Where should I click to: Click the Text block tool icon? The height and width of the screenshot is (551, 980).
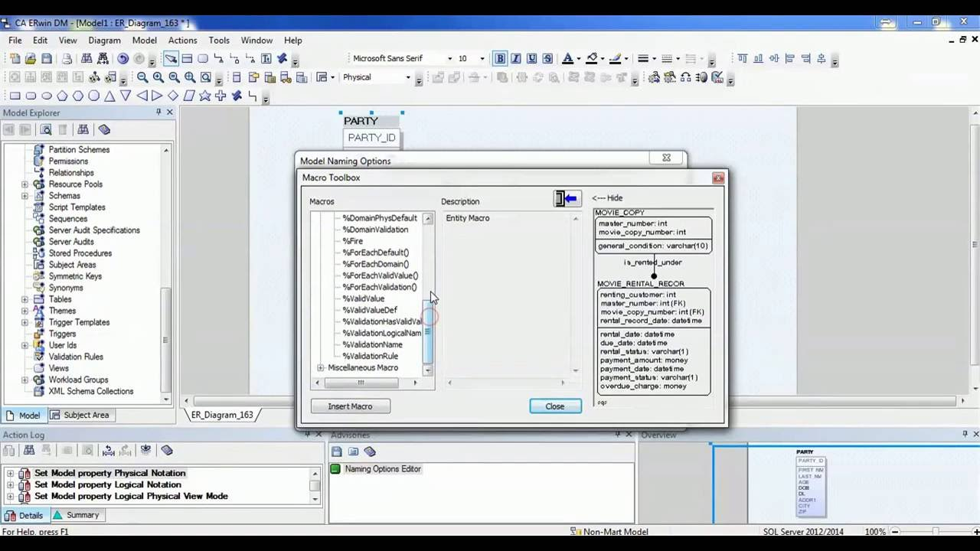pyautogui.click(x=265, y=58)
